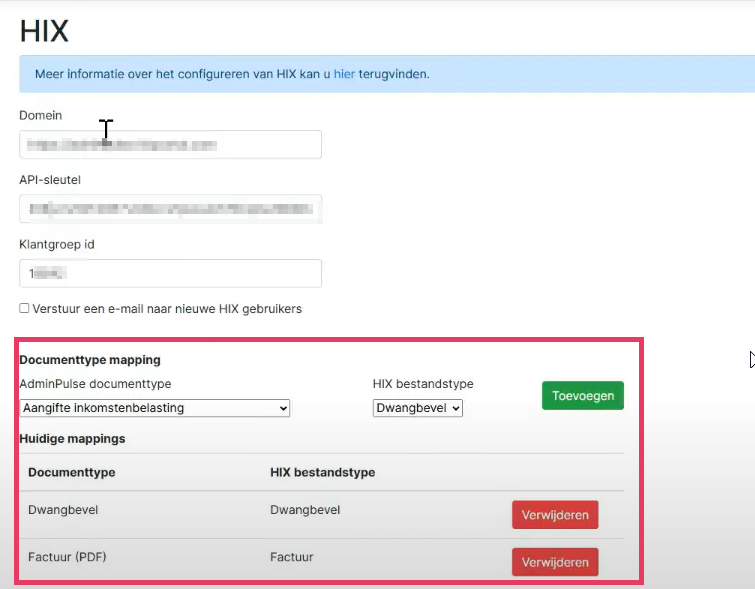
Task: Click the 'Huidige mappings' heading
Action: click(72, 439)
